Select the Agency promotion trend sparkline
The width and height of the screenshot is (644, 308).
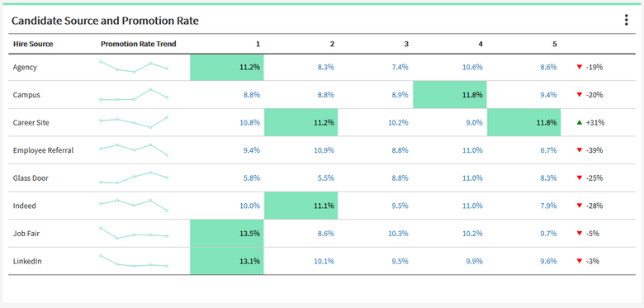134,67
